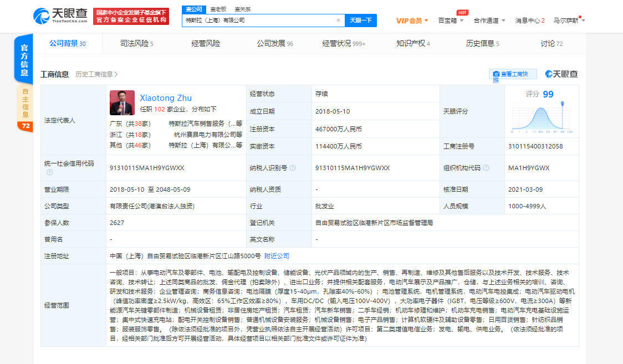Open 消息中心 notifications
The width and height of the screenshot is (623, 364).
click(x=530, y=20)
